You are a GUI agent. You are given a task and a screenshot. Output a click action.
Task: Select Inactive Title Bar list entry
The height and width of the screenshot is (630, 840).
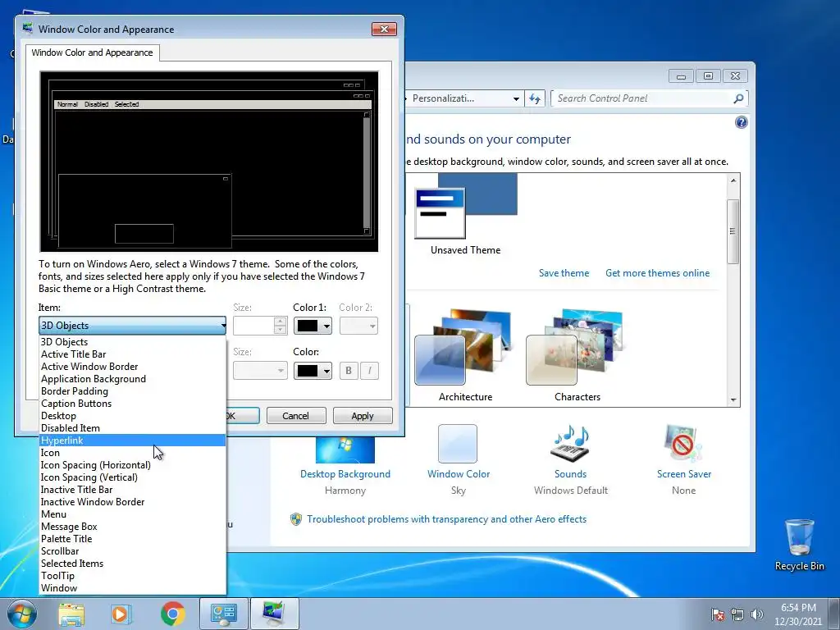[132, 490]
